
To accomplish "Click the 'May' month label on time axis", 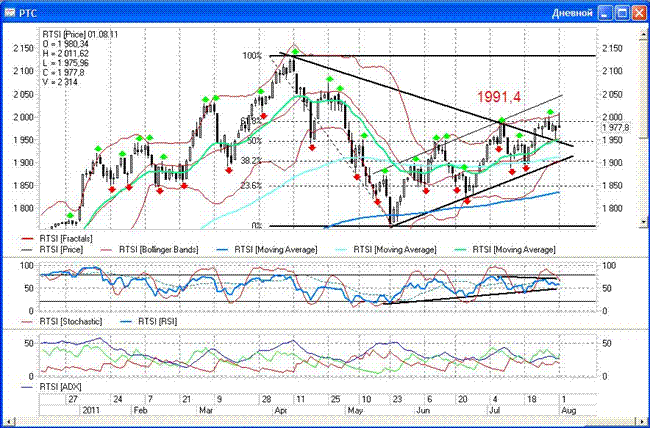I will tap(354, 411).
